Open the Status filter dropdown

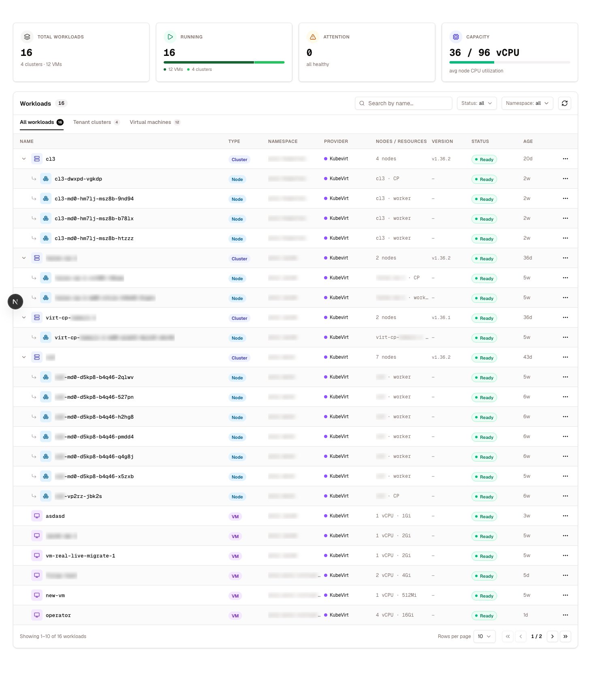coord(476,103)
